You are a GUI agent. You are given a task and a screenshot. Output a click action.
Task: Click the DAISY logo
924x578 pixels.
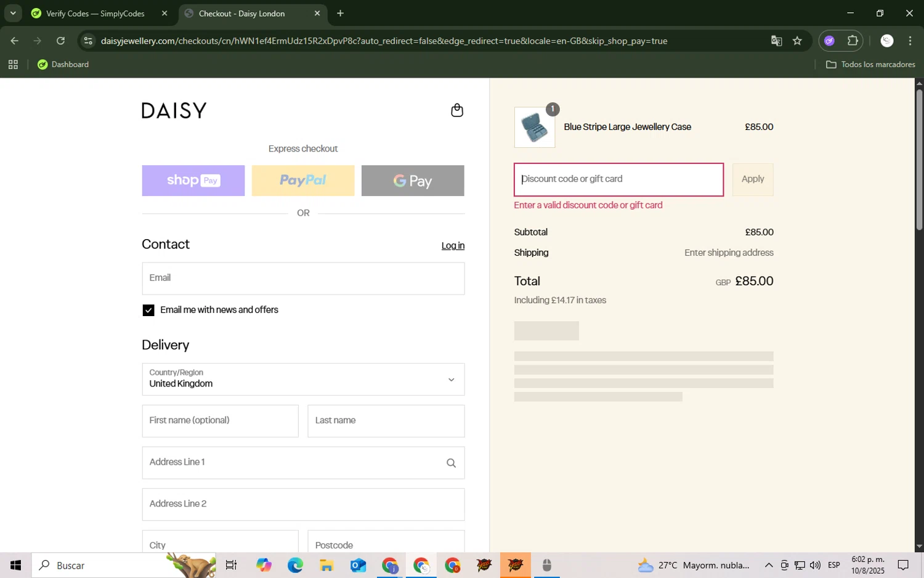174,110
